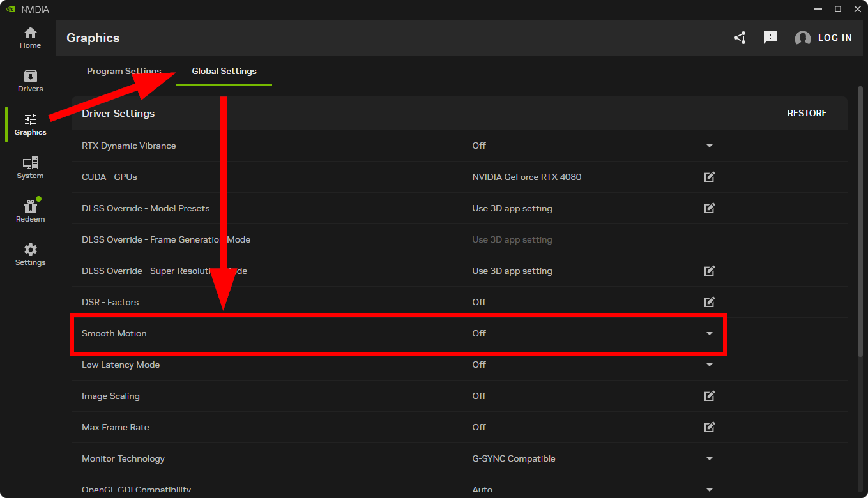This screenshot has width=868, height=498.
Task: Open the Settings gear in the sidebar
Action: coord(29,253)
